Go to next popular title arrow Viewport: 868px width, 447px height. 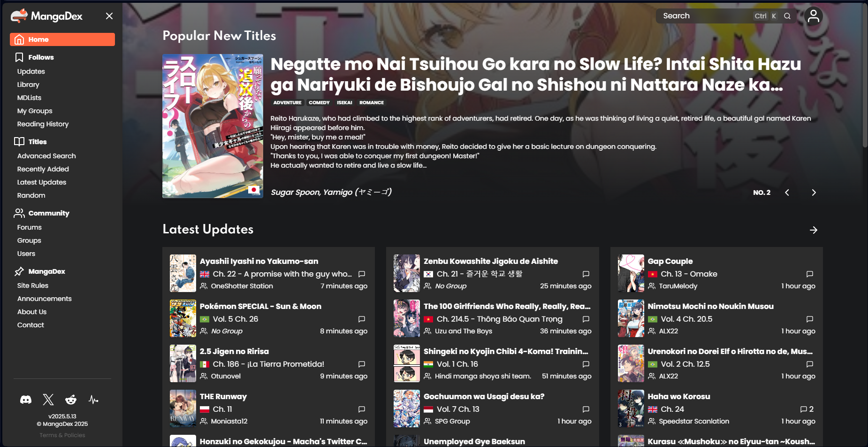click(x=814, y=193)
